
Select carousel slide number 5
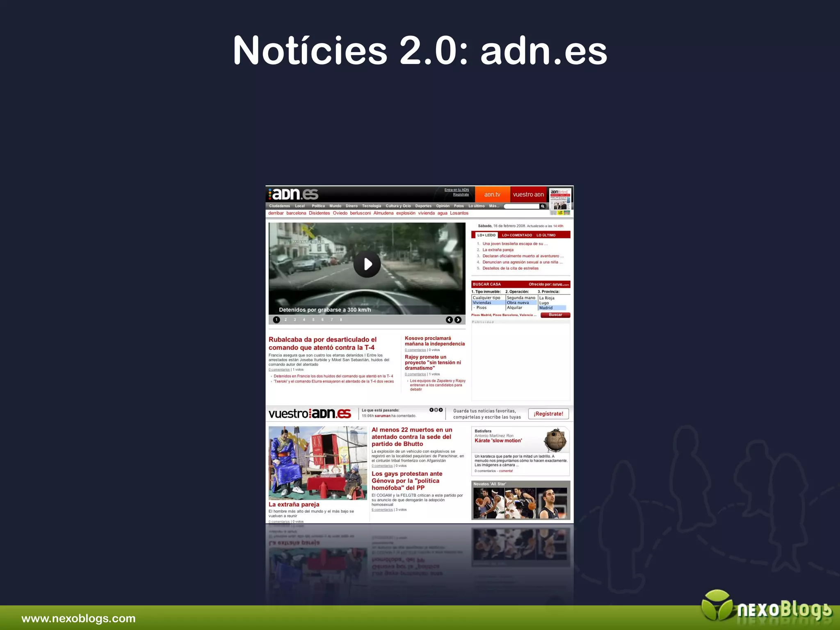(313, 320)
